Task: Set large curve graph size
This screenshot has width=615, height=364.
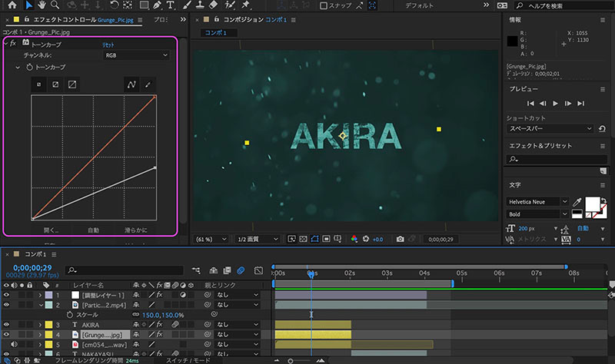Action: 72,84
